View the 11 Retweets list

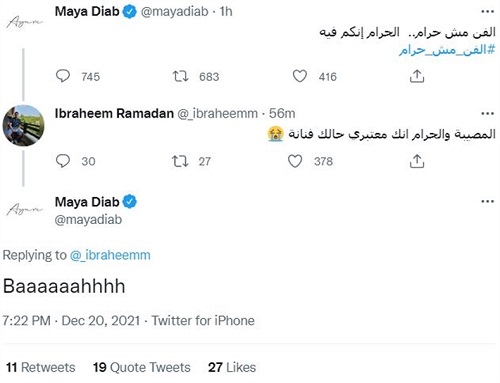pyautogui.click(x=41, y=367)
